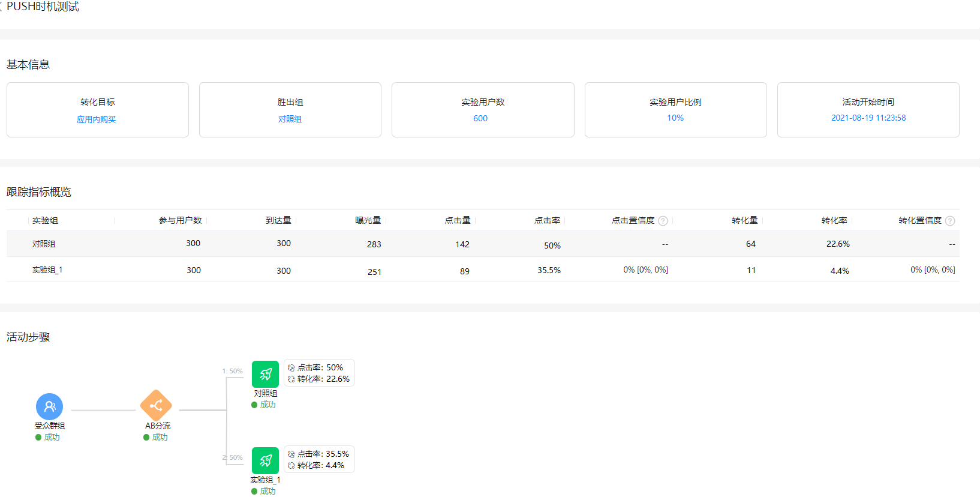Click green status dot under 受众群组
Screen dimensions: 980x497
(38, 438)
